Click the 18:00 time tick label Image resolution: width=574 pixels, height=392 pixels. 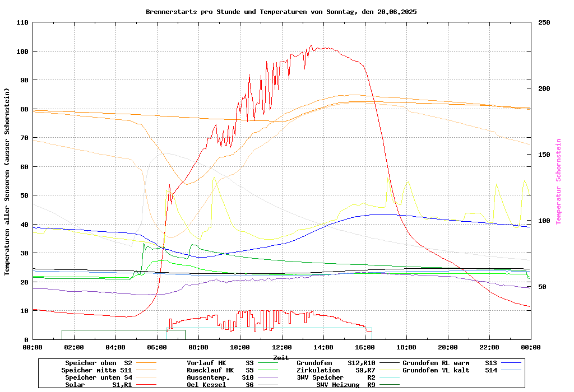(x=406, y=347)
